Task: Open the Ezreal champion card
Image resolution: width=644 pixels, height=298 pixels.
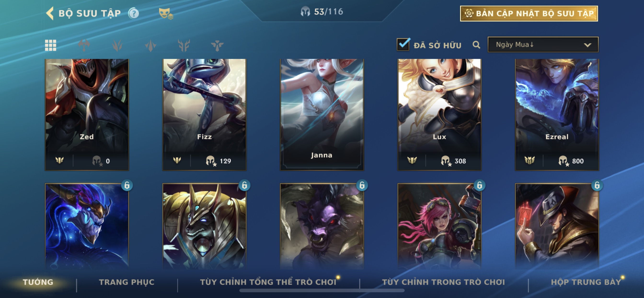Action: click(x=557, y=115)
